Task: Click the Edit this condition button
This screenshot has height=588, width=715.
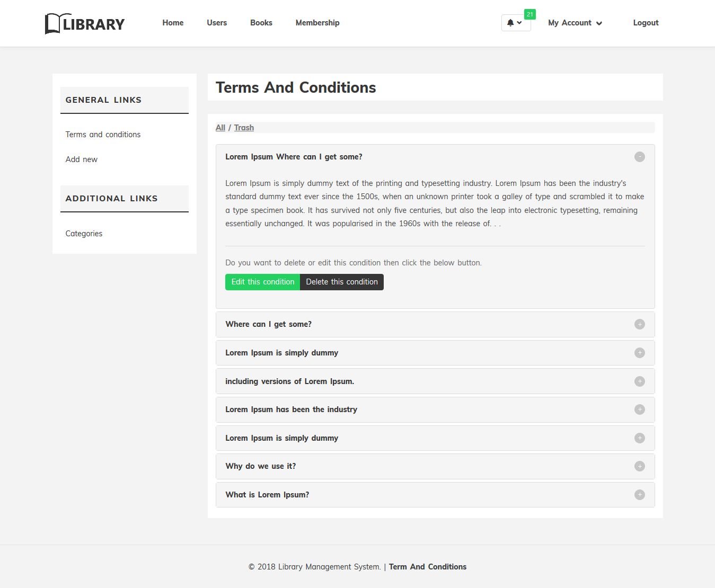Action: 263,282
